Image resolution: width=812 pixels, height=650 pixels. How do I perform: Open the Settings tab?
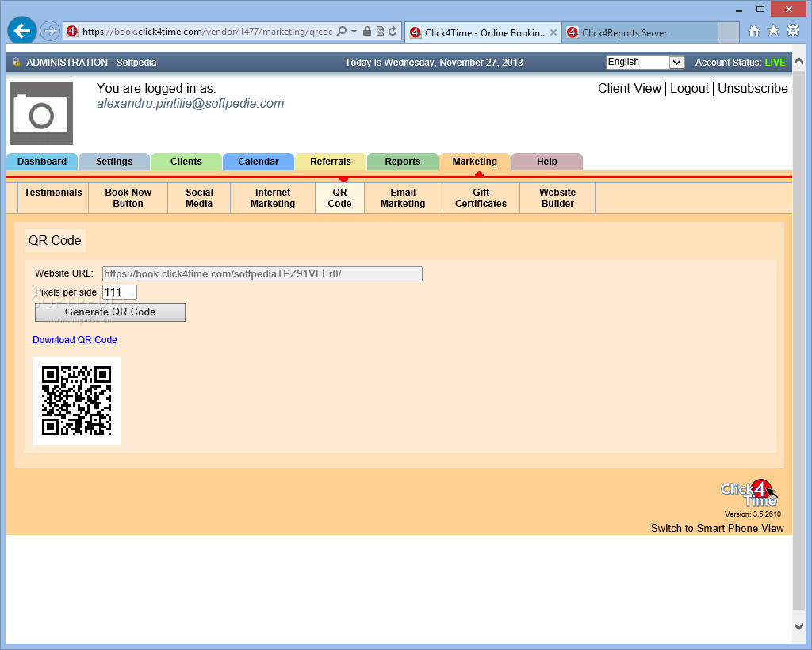114,162
